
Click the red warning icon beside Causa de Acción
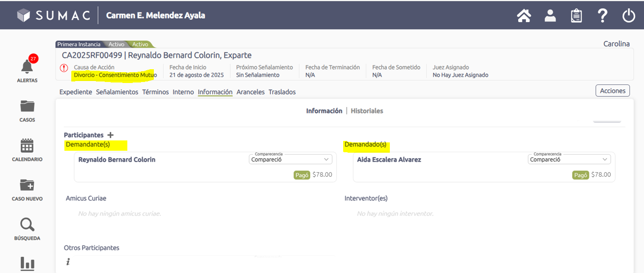[64, 68]
